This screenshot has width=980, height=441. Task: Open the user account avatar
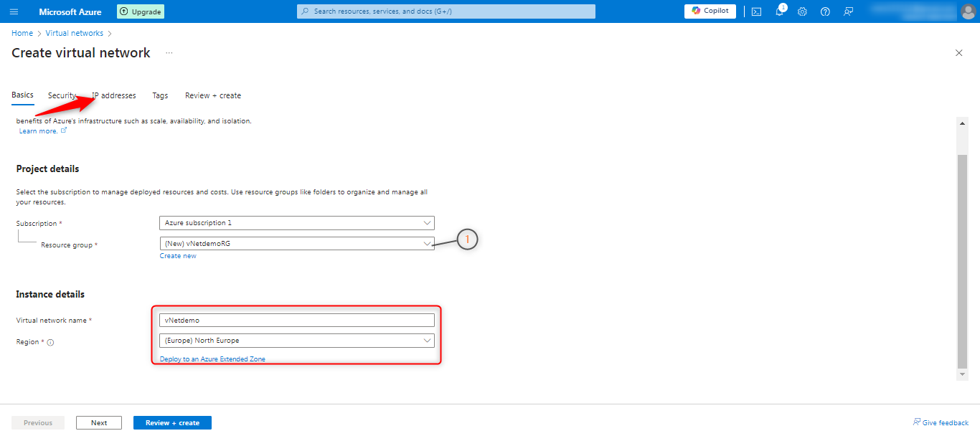click(x=968, y=11)
